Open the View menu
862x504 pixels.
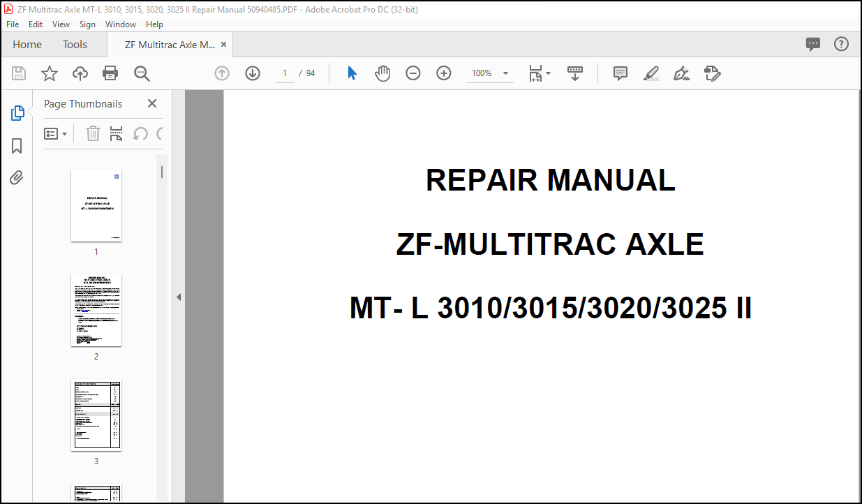click(x=61, y=24)
